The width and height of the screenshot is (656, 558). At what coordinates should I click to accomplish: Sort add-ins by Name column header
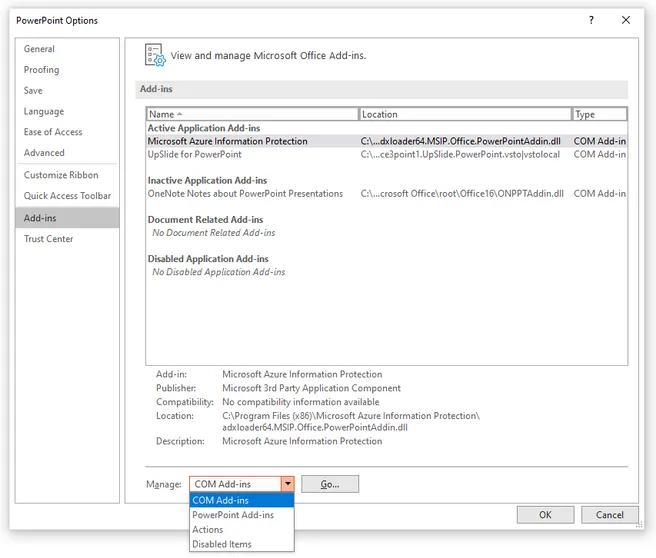(252, 114)
